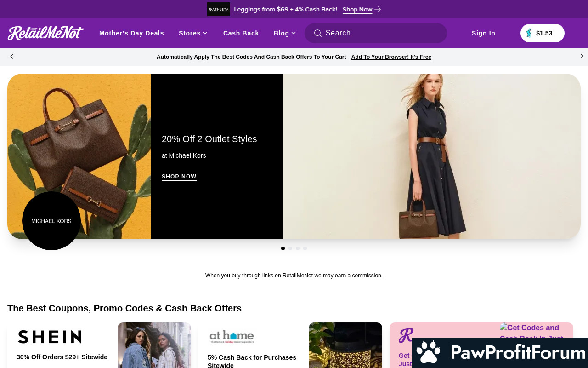The image size is (588, 368).
Task: Click the search magnifier icon
Action: click(x=317, y=33)
